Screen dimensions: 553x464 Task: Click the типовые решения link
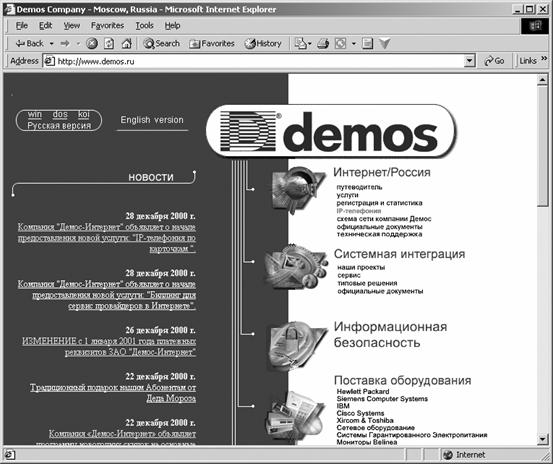pyautogui.click(x=367, y=283)
